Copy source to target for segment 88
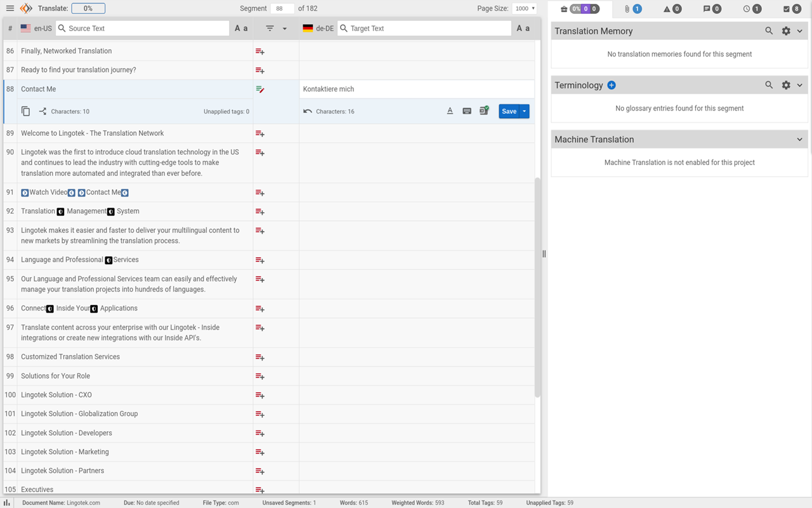Viewport: 812px width, 508px height. click(x=26, y=111)
